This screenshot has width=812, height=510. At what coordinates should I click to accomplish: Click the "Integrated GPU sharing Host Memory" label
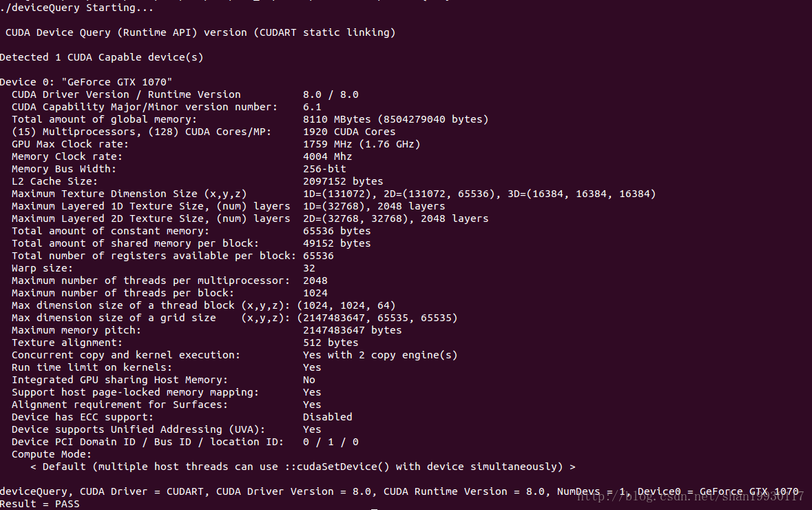click(119, 380)
